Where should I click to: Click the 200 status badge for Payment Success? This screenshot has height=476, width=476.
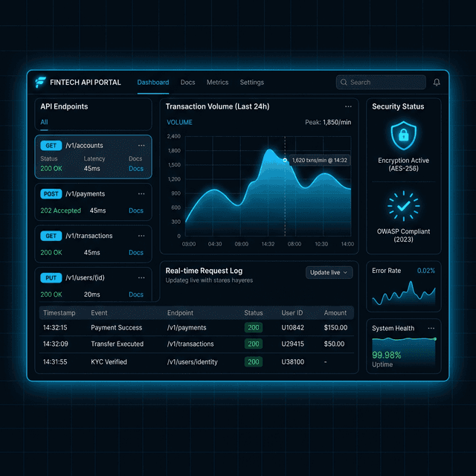pyautogui.click(x=254, y=327)
